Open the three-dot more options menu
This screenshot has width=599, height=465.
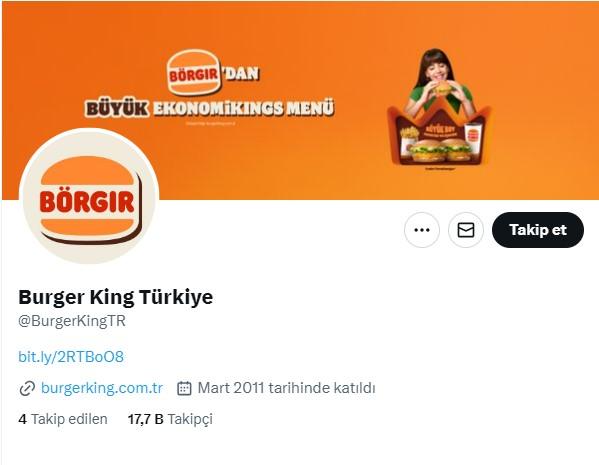point(422,230)
